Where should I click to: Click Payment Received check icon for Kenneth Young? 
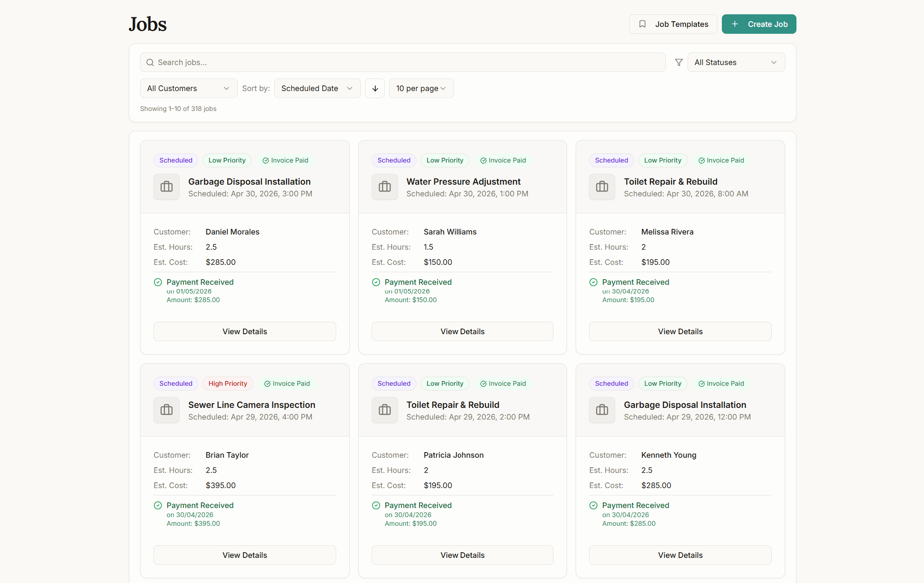[x=593, y=505]
